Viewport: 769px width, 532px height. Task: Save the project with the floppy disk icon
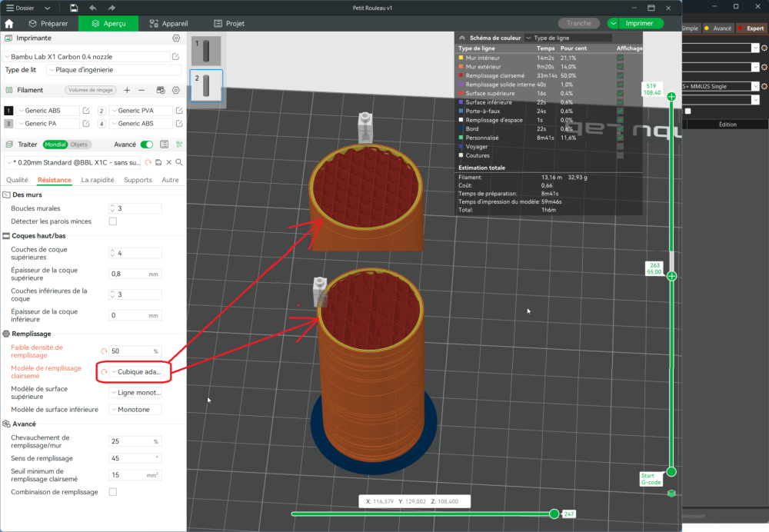pos(73,8)
